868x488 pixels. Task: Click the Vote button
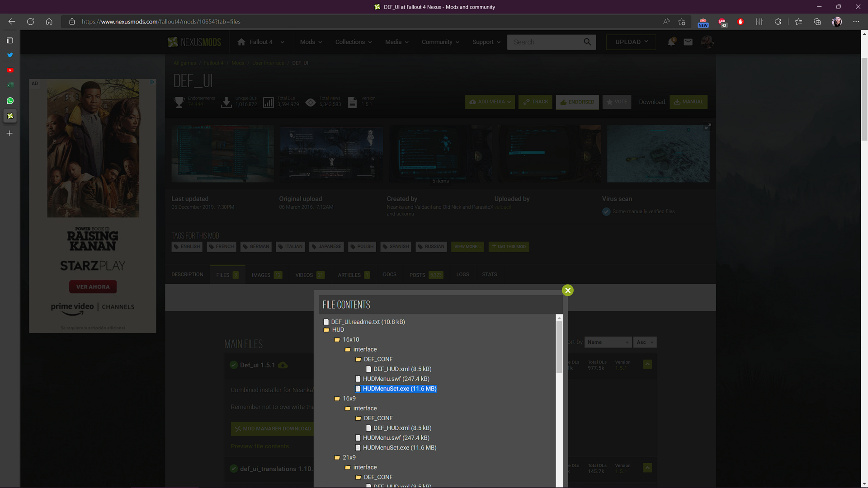[617, 102]
